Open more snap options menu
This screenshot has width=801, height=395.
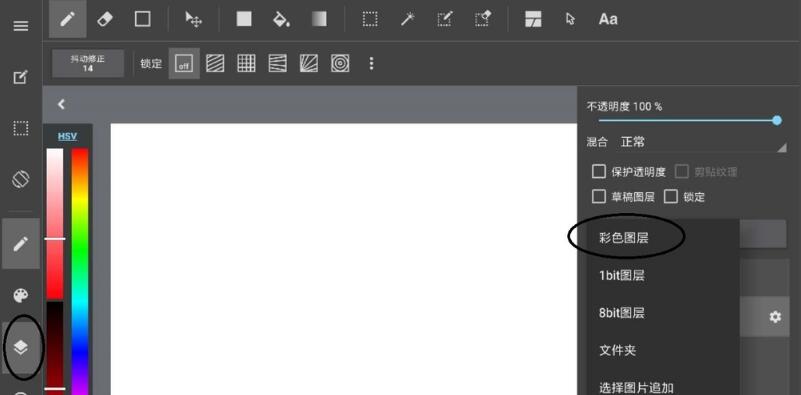(371, 63)
